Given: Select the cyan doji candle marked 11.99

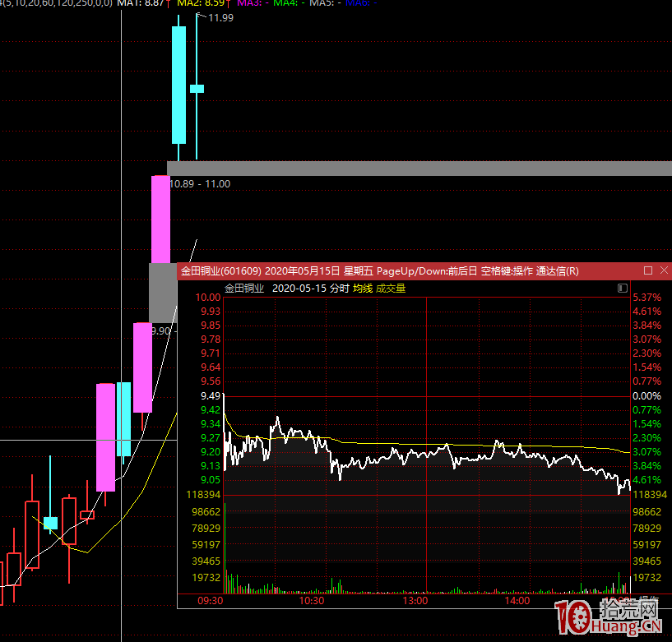Looking at the screenshot, I should [197, 89].
